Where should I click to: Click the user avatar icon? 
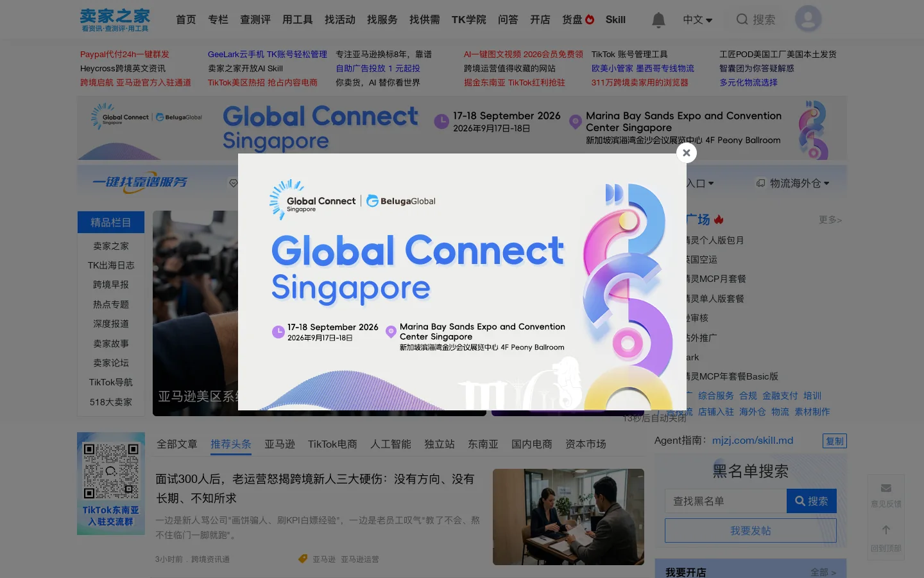pyautogui.click(x=809, y=19)
